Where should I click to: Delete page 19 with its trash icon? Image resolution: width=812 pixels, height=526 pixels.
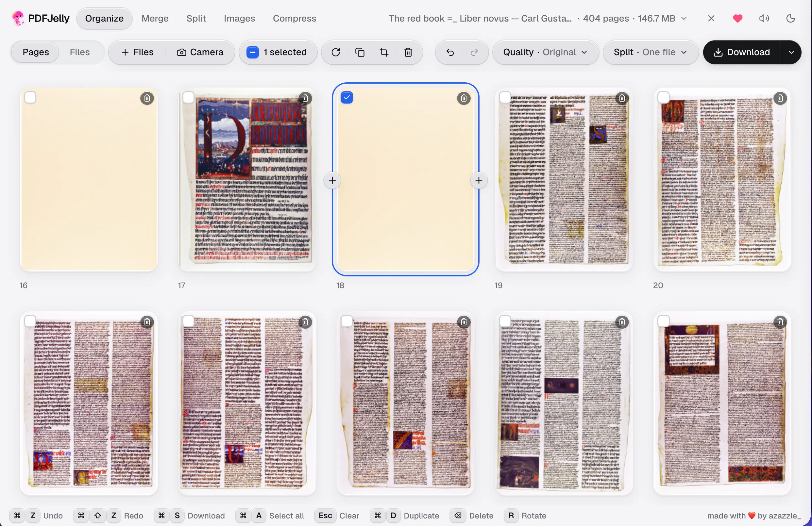point(622,99)
